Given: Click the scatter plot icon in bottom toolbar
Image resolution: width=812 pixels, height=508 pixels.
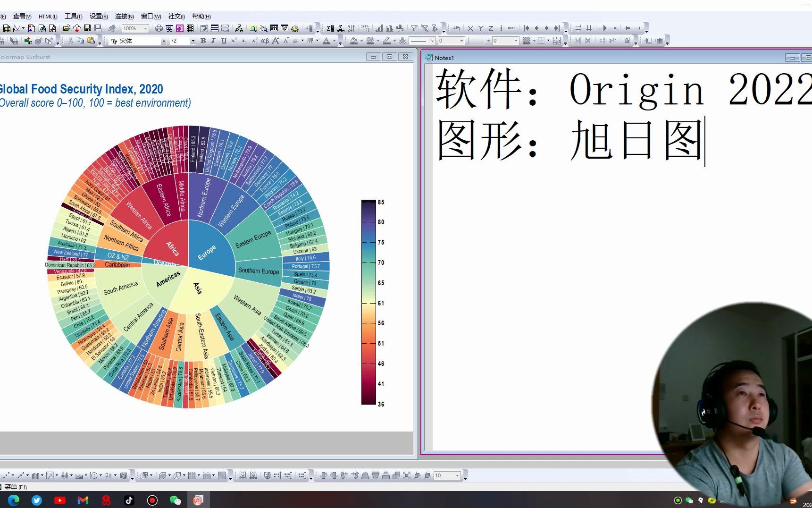Looking at the screenshot, I should click(7, 476).
